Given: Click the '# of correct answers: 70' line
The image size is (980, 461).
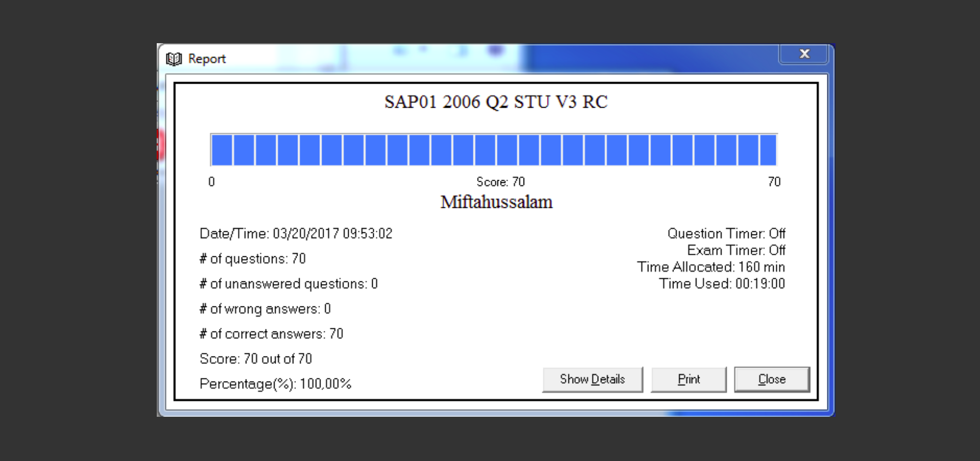Looking at the screenshot, I should click(x=271, y=334).
